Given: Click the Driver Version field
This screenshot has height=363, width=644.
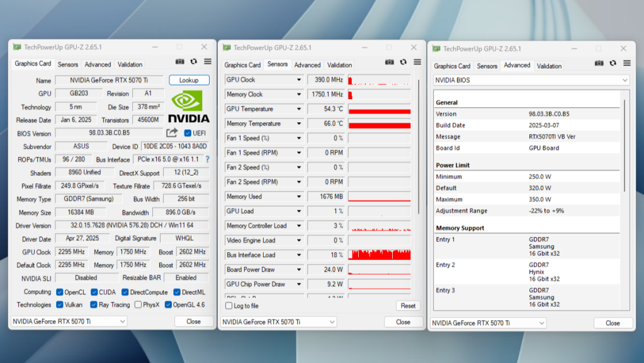Looking at the screenshot, I should coord(132,225).
